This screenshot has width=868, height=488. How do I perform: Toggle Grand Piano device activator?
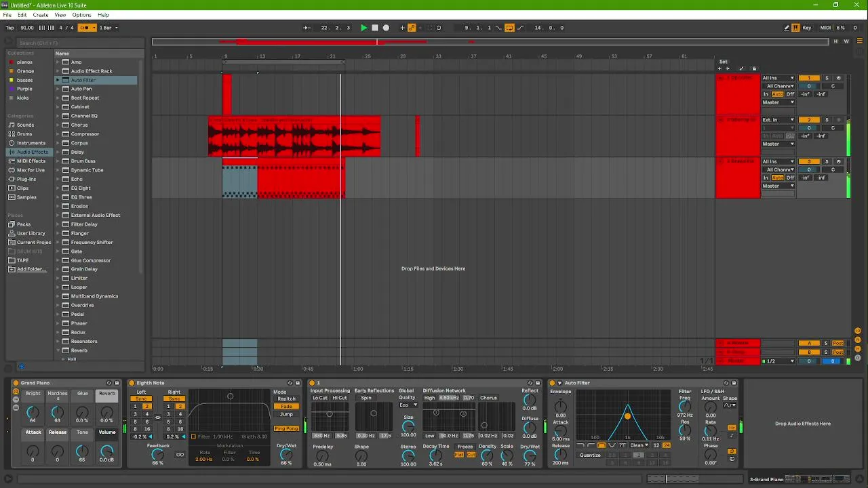16,383
